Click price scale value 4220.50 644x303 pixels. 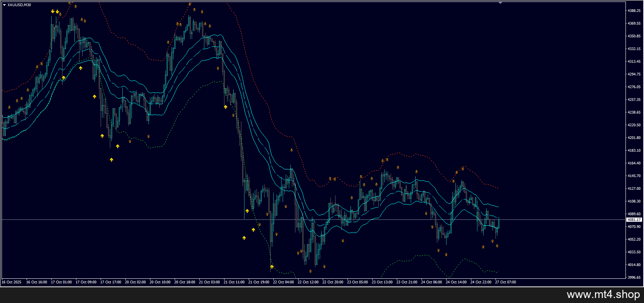tap(634, 125)
